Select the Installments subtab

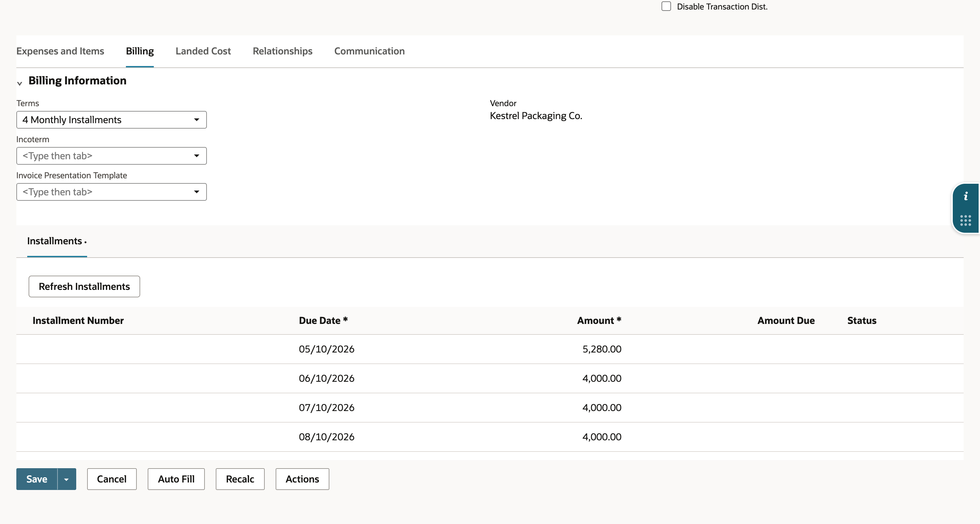pyautogui.click(x=57, y=241)
